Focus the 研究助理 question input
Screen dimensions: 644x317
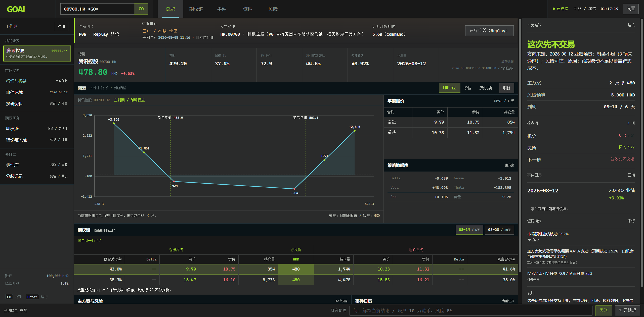[471, 311]
